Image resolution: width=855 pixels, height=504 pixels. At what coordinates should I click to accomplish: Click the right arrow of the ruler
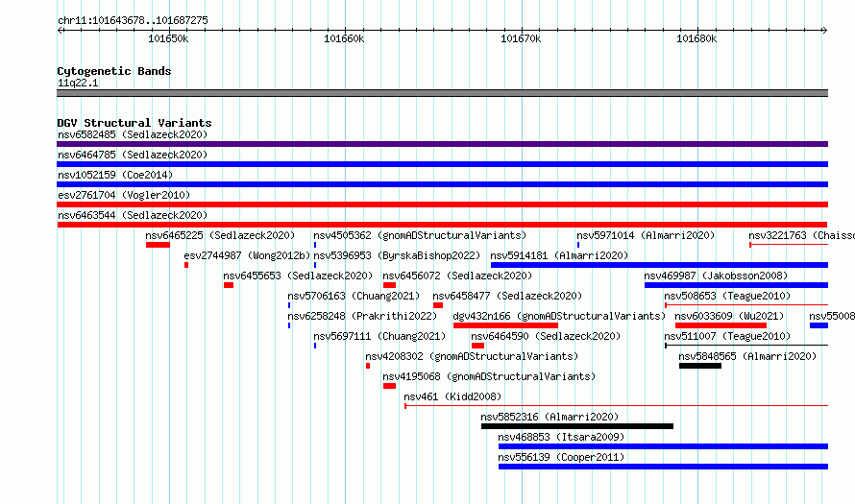(824, 30)
